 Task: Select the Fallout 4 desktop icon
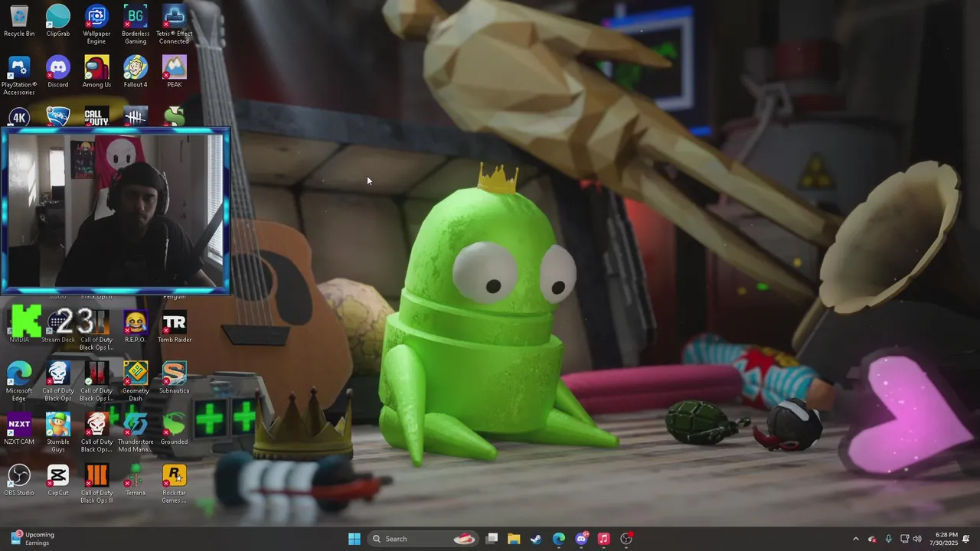point(136,72)
